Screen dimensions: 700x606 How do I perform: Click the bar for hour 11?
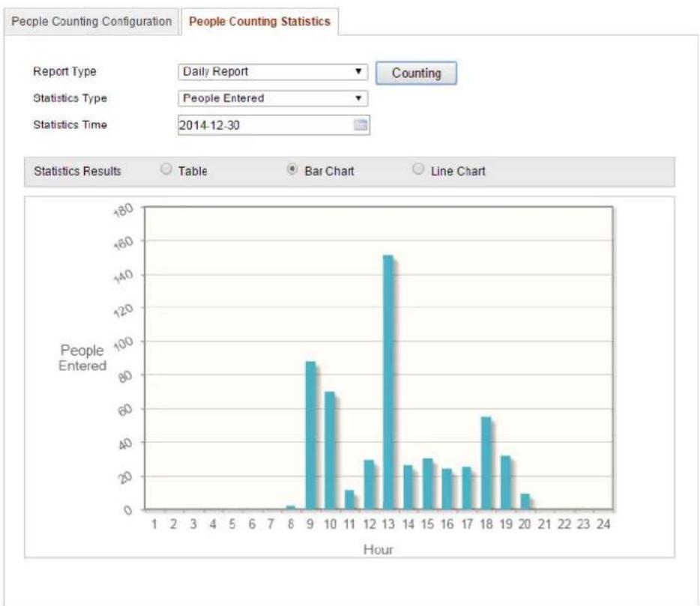coord(349,500)
